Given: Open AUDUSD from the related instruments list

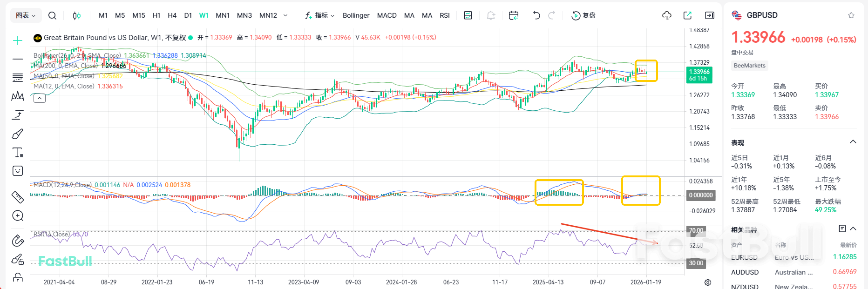Looking at the screenshot, I should tap(745, 272).
